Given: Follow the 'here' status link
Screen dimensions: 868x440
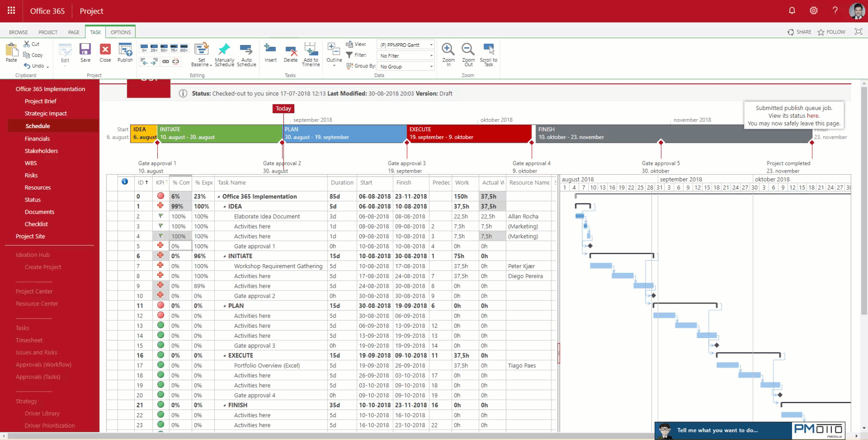Looking at the screenshot, I should [x=812, y=115].
